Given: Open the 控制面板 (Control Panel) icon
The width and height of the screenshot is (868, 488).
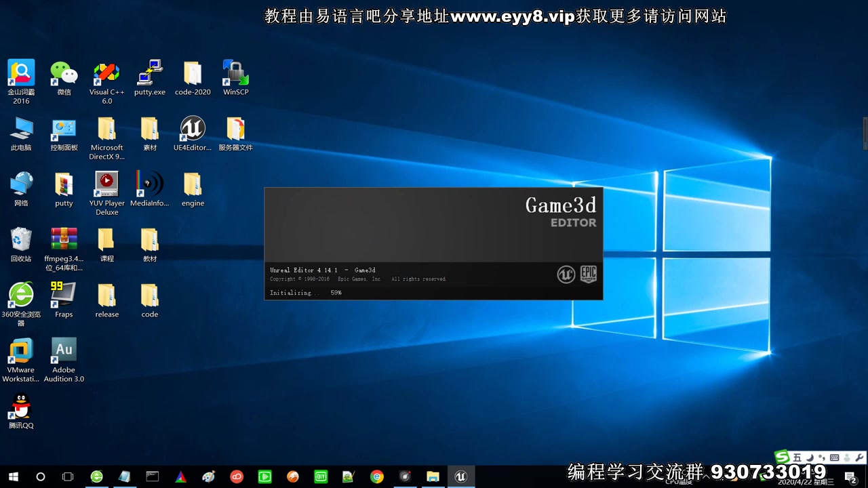Looking at the screenshot, I should point(64,134).
